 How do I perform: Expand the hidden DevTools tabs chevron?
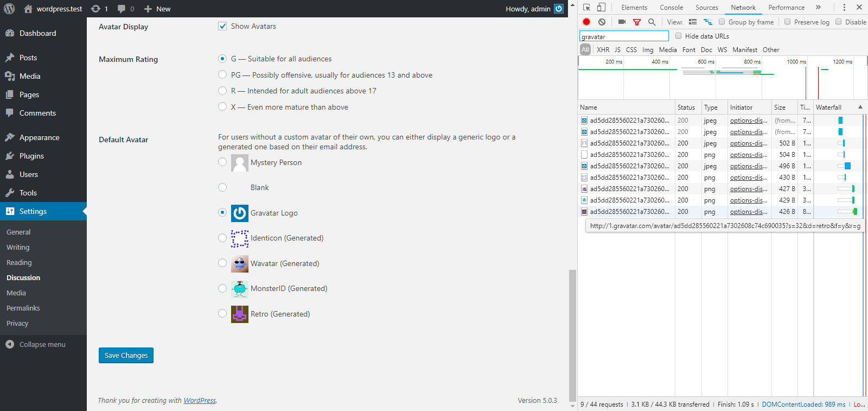tap(818, 8)
